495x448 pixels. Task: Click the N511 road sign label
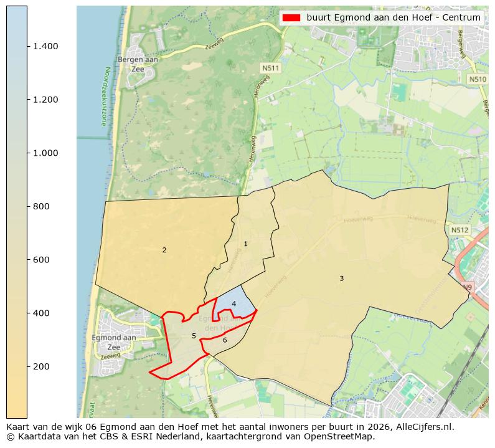pos(271,68)
